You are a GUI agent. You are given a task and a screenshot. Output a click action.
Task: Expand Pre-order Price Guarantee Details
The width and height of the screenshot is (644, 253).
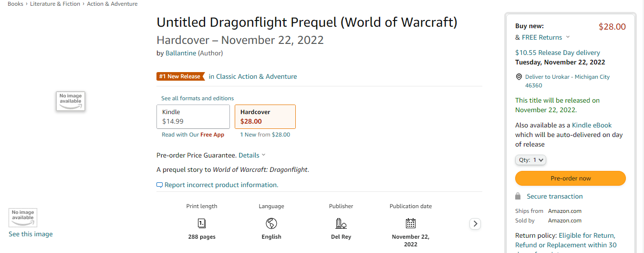click(x=252, y=155)
